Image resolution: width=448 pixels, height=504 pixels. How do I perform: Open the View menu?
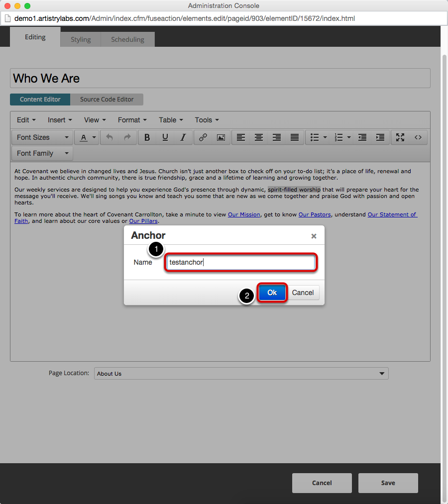pos(95,120)
